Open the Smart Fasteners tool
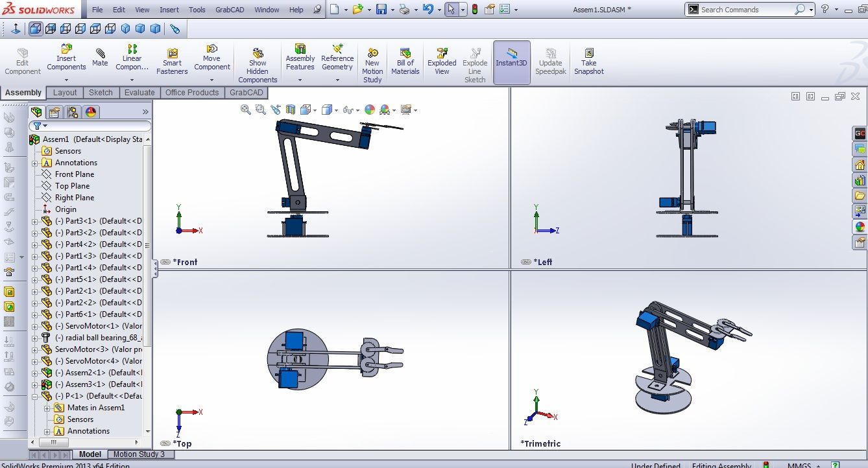The image size is (868, 468). [171, 58]
